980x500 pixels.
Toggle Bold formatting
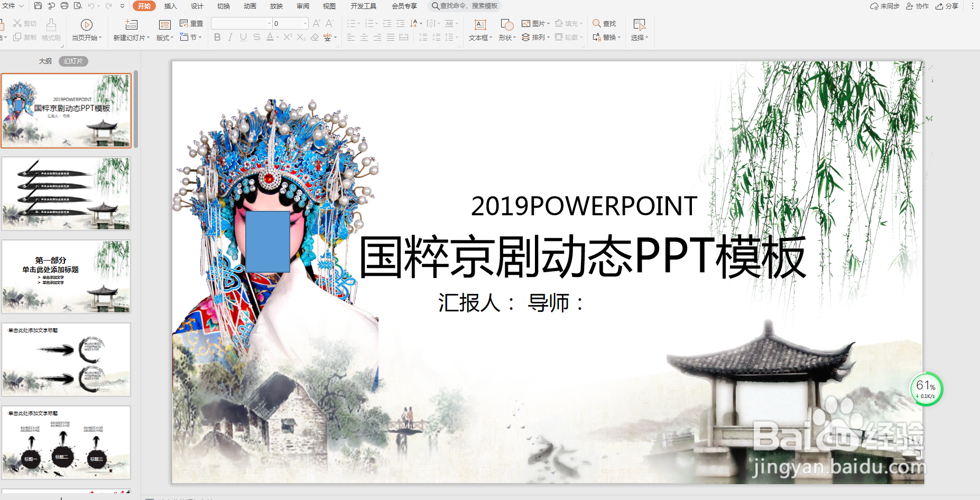217,37
